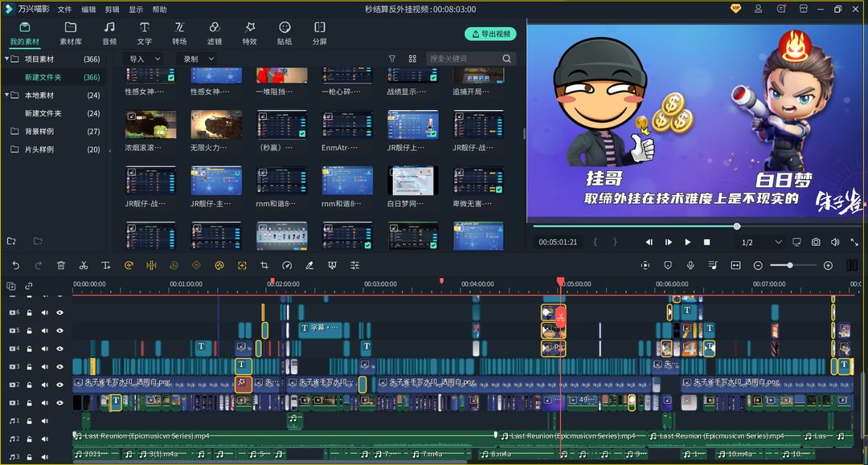Select the 白日梦网 media thumbnail
The image size is (868, 465).
pos(412,180)
